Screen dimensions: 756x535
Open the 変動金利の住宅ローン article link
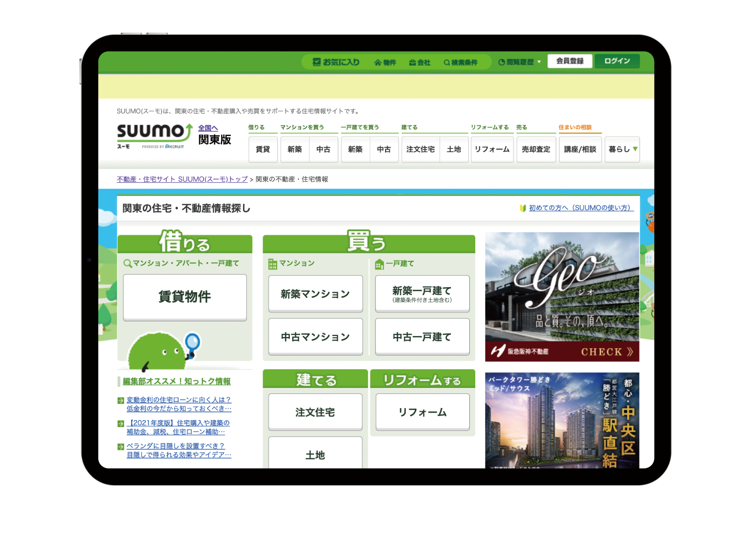coord(179,404)
